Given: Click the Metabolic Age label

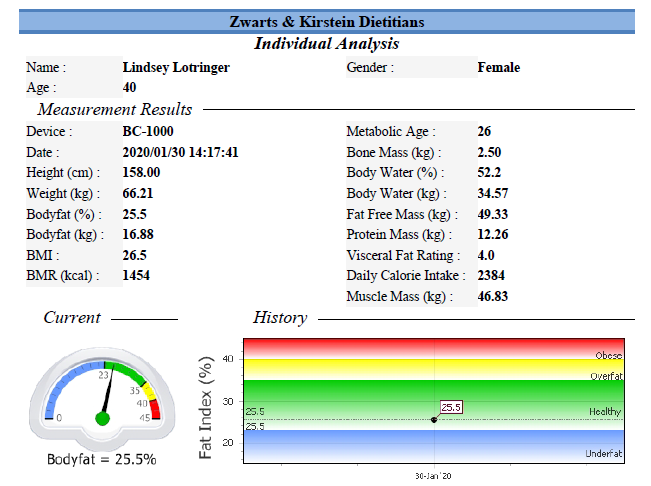Looking at the screenshot, I should click(391, 132).
